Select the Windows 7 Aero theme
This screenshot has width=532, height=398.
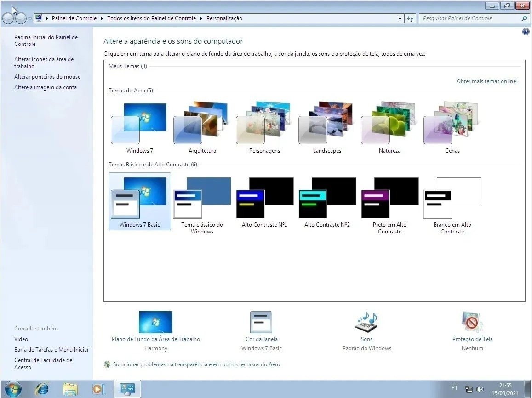pyautogui.click(x=139, y=127)
